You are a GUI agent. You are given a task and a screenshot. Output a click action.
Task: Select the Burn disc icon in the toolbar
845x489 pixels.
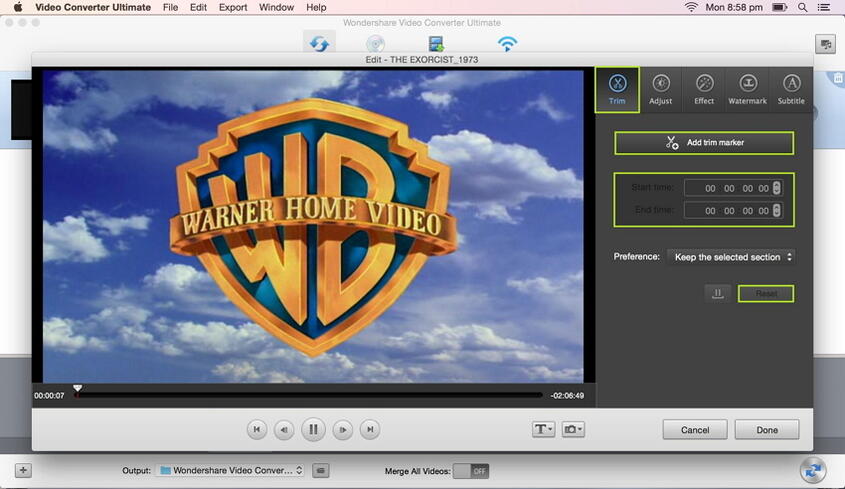tap(375, 44)
